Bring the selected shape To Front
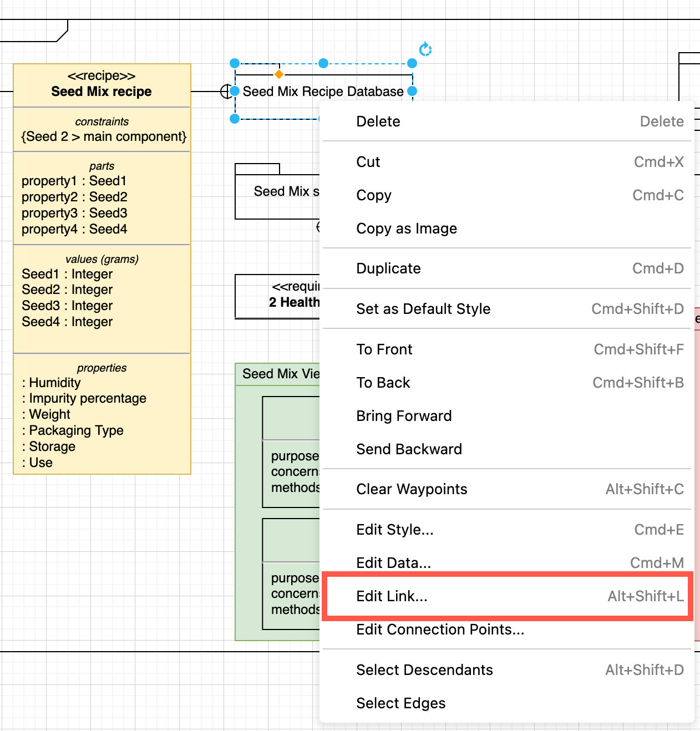 pyautogui.click(x=384, y=349)
